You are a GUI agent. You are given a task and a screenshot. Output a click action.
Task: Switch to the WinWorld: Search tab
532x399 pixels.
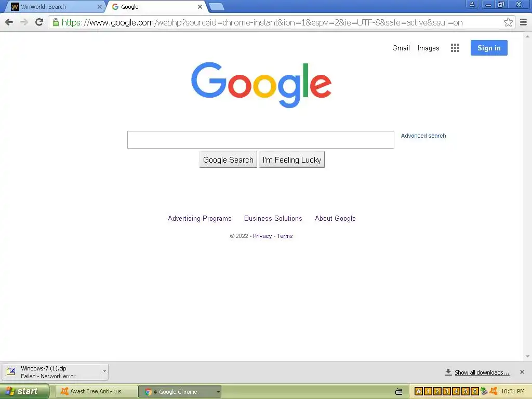coord(54,7)
